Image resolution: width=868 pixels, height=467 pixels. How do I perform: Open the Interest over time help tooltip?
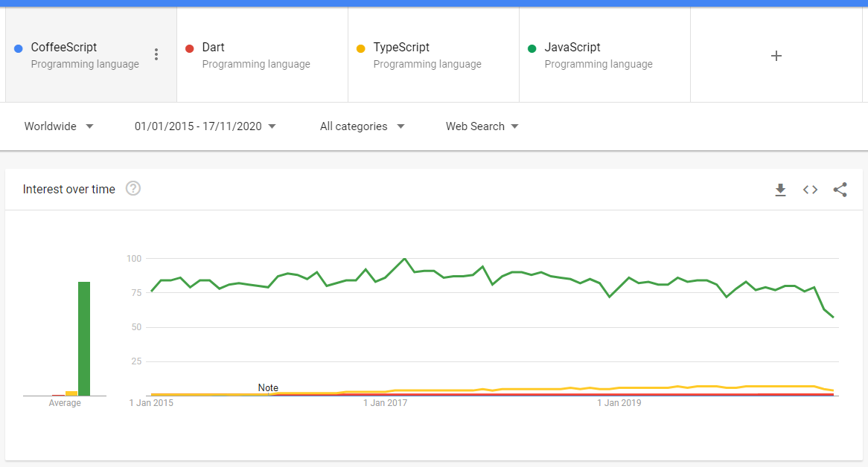[133, 189]
